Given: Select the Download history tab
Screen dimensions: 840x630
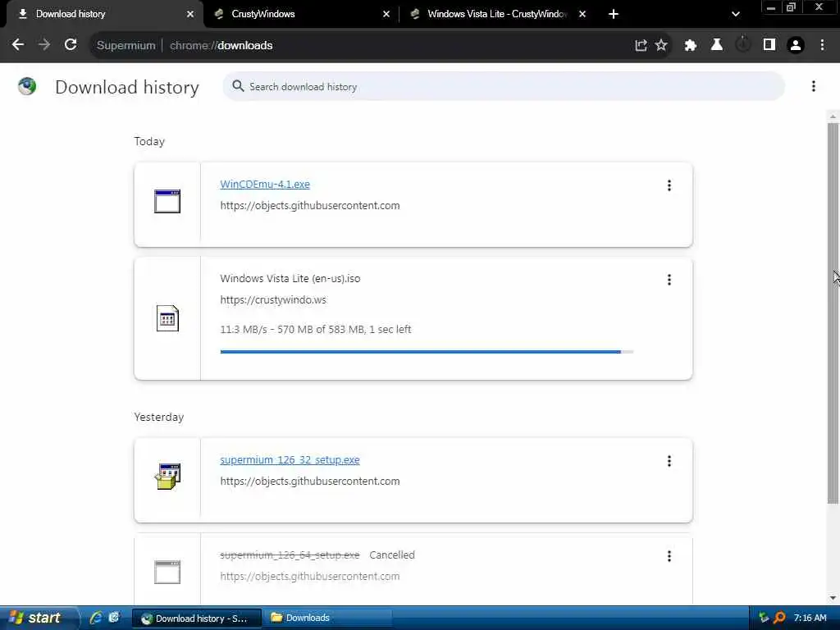Looking at the screenshot, I should tap(104, 14).
